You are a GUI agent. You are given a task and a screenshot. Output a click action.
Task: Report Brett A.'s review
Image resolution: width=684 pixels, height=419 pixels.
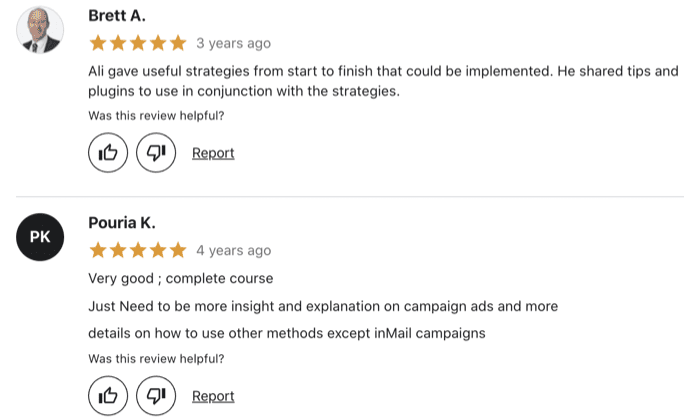(213, 153)
